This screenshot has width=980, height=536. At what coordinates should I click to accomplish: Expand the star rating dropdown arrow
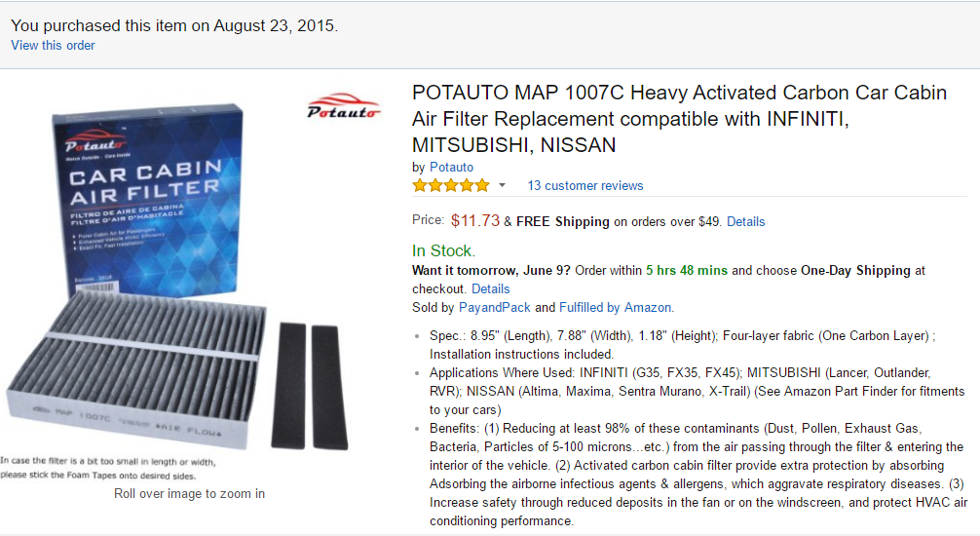(503, 185)
